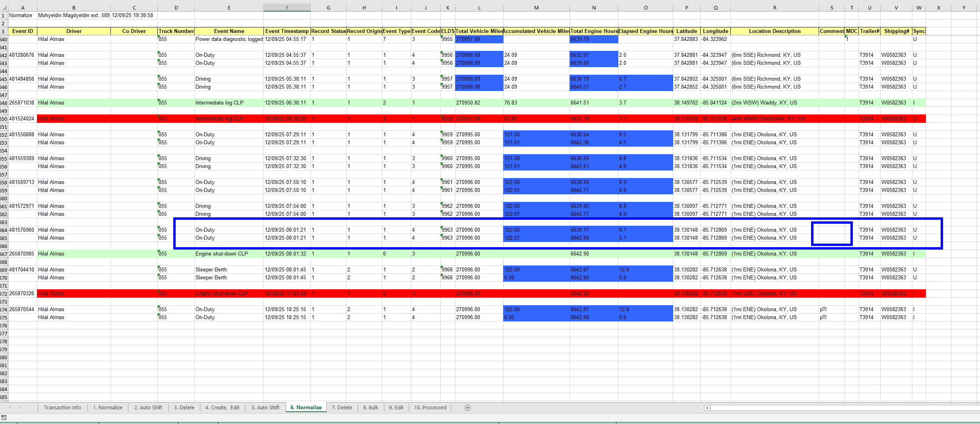Click cell 'Mohyeldin Magdyeldin ext. 589'

click(74, 15)
